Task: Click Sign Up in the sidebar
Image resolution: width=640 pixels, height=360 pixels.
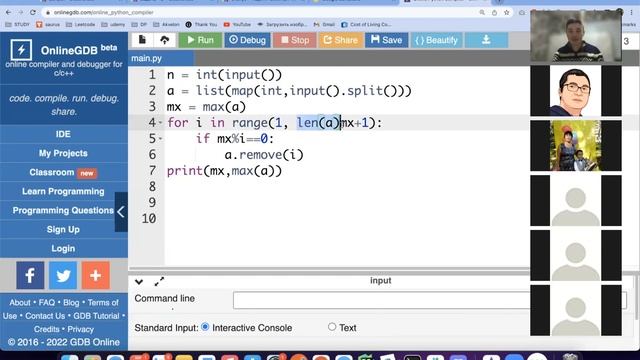Action: (63, 229)
